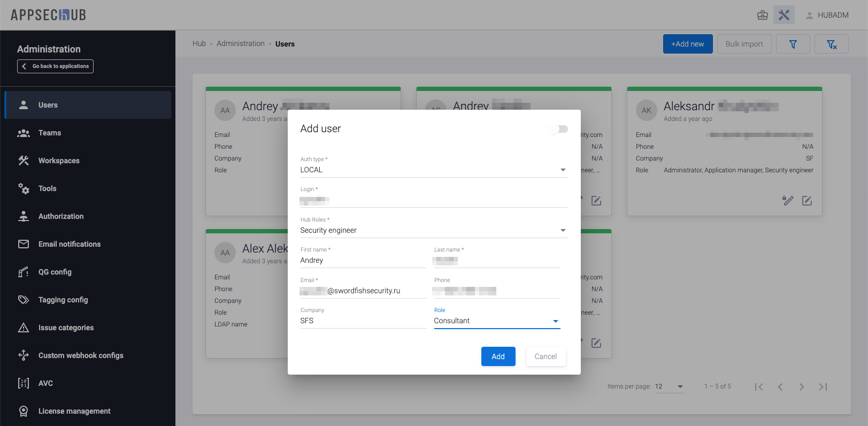This screenshot has height=426, width=868.
Task: Open Workspaces section in sidebar
Action: coord(59,161)
